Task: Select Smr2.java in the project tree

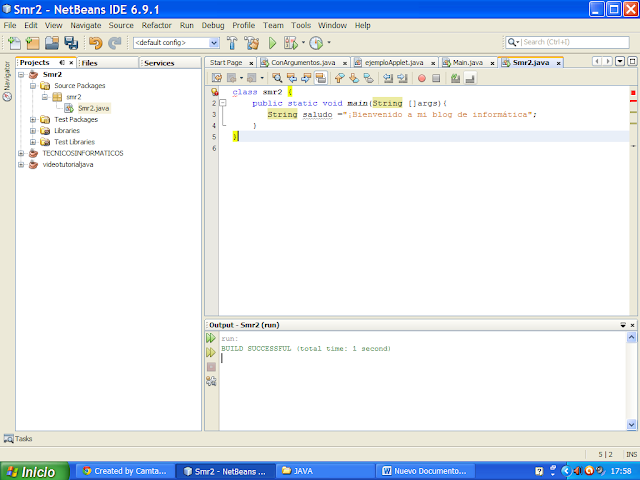Action: pos(93,108)
